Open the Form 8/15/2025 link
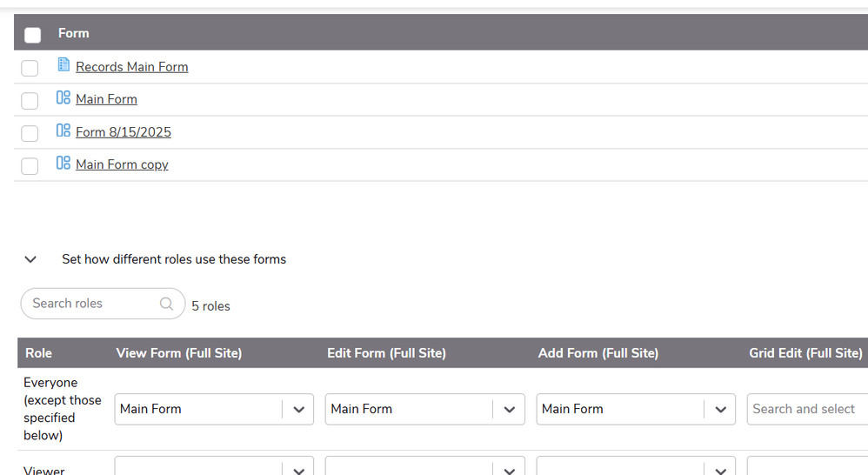 tap(123, 132)
